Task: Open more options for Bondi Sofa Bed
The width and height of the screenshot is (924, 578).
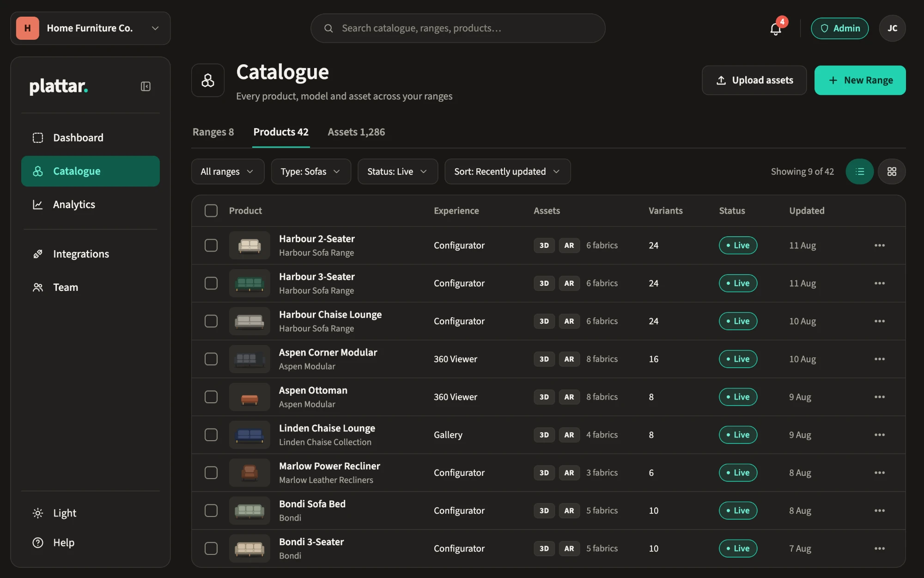Action: point(880,511)
